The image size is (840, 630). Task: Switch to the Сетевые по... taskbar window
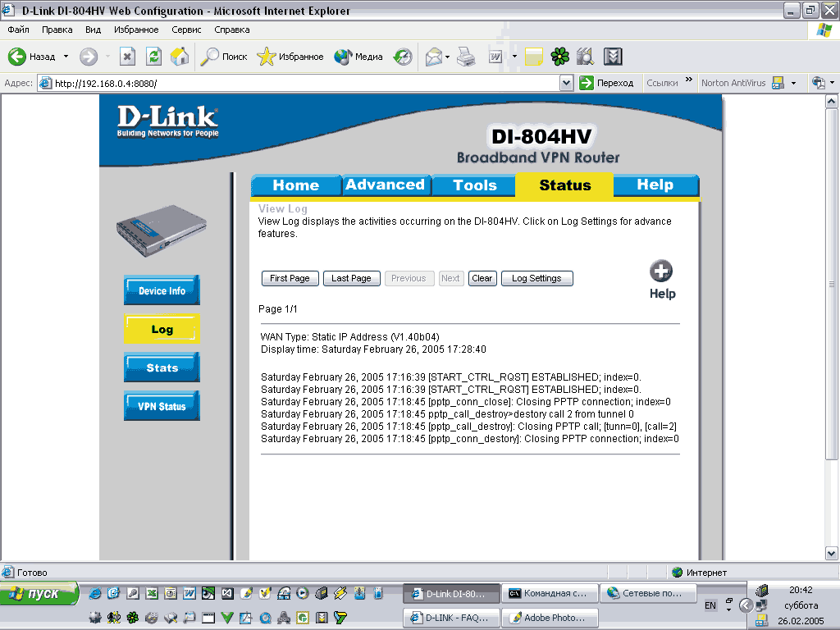tap(648, 594)
